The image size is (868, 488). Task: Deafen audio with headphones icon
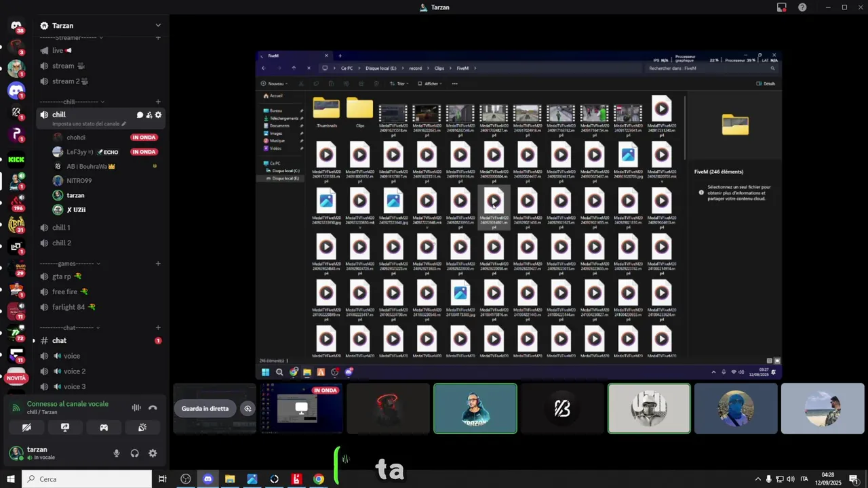tap(134, 453)
